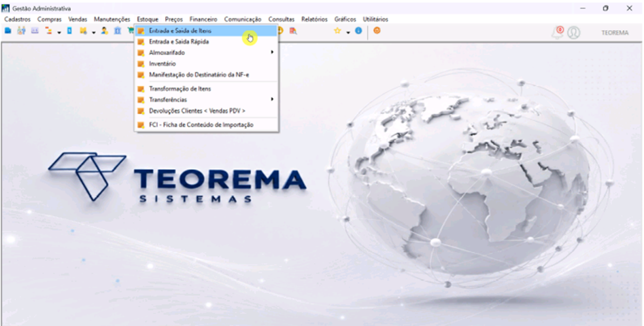Restore down the Gestão Administrativa window

605,8
